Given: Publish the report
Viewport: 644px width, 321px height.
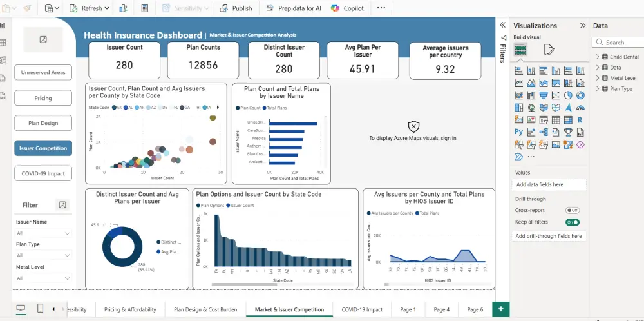Looking at the screenshot, I should pos(236,8).
